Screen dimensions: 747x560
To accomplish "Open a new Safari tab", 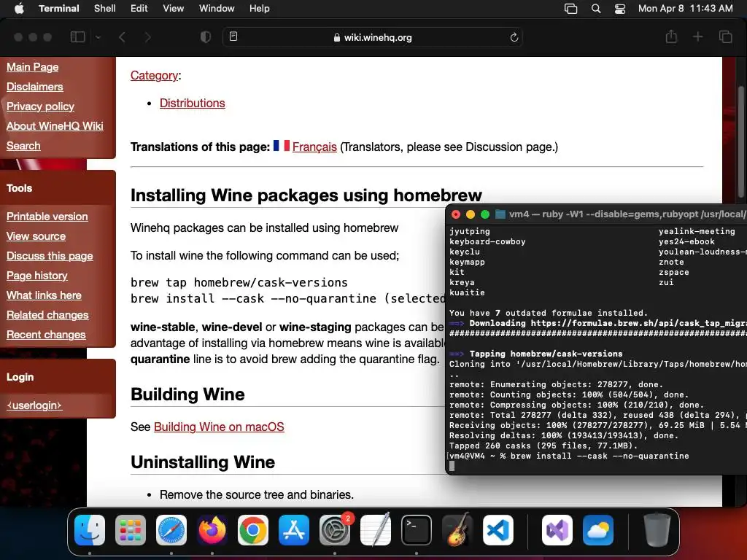I will [x=697, y=36].
